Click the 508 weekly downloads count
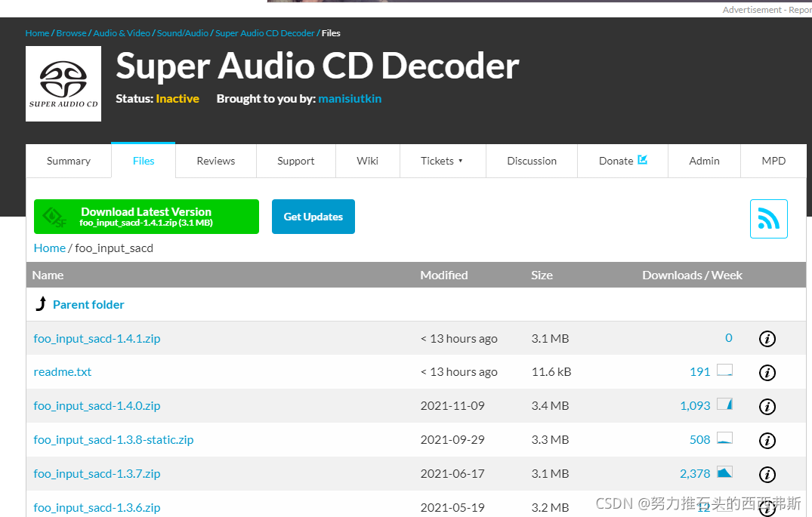Screen dimensions: 812x517 [x=699, y=439]
